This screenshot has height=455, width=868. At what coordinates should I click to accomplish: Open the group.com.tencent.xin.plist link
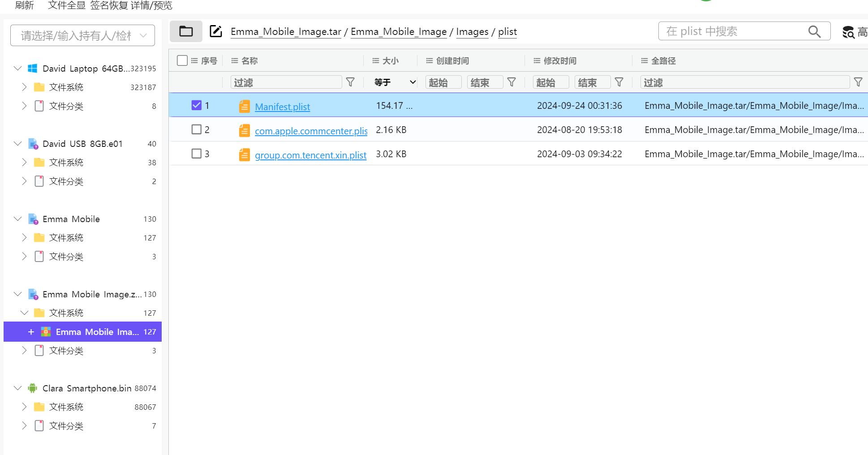point(310,155)
